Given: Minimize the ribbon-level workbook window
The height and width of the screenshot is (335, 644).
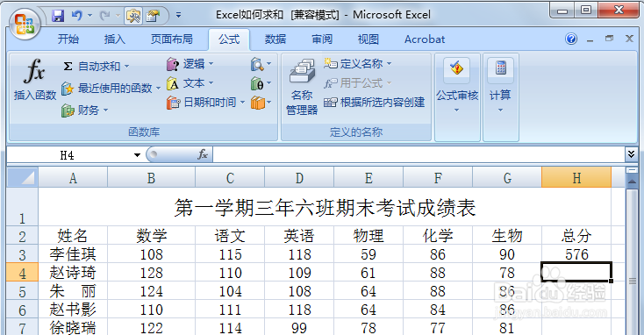Looking at the screenshot, I should click(590, 39).
